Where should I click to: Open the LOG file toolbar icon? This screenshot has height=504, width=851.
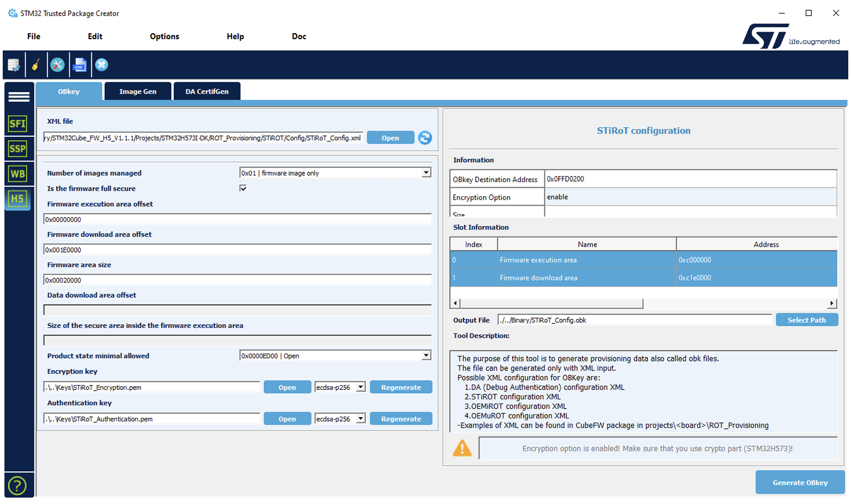tap(80, 65)
